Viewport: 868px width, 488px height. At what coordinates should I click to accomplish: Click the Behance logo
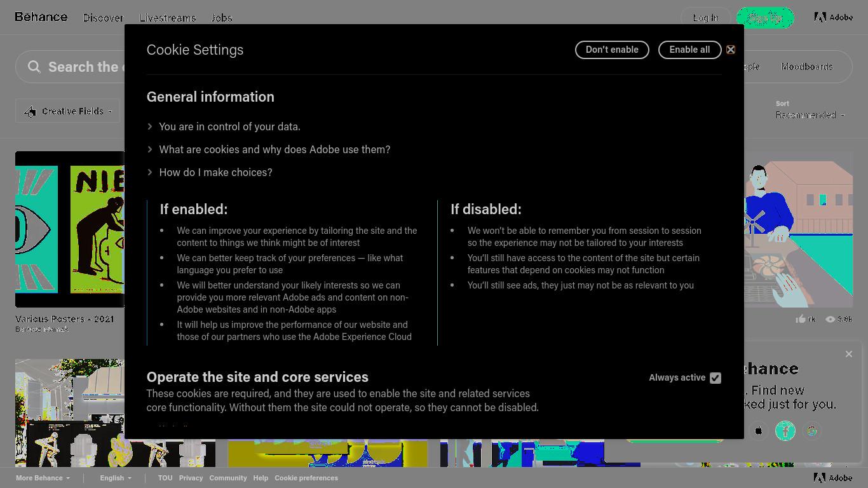(x=41, y=17)
